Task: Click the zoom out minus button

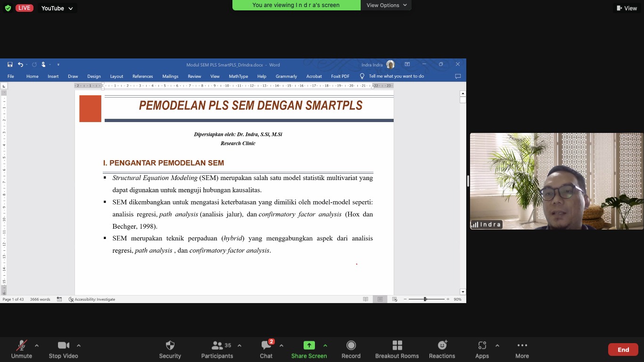Action: 405,299
